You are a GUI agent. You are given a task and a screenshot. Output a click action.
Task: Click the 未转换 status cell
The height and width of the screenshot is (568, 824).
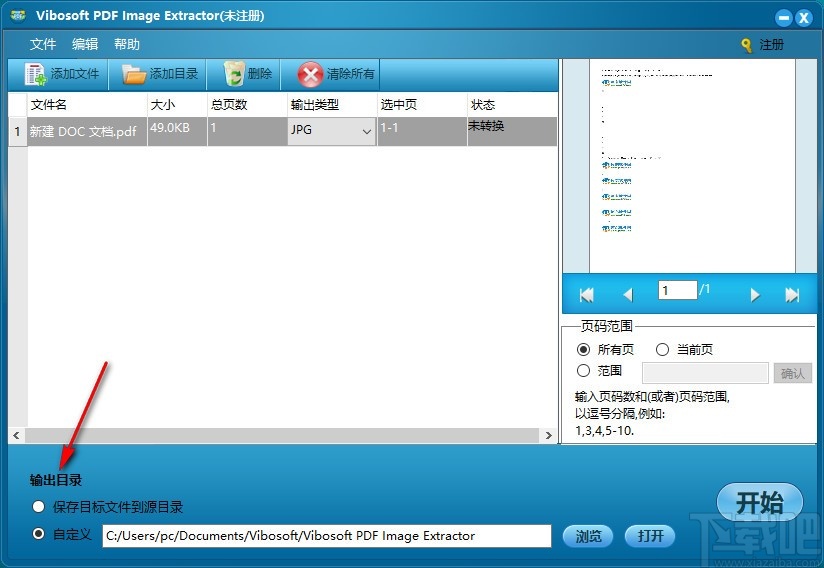512,131
